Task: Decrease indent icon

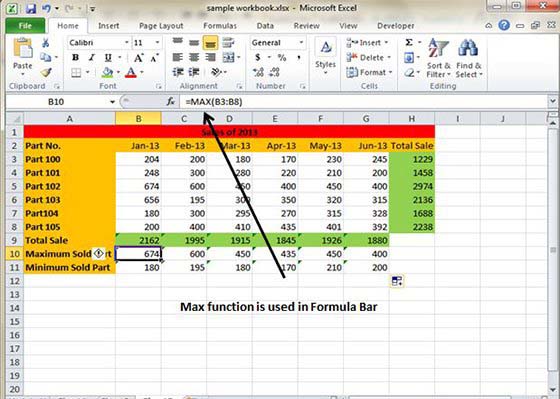Action: [178, 73]
